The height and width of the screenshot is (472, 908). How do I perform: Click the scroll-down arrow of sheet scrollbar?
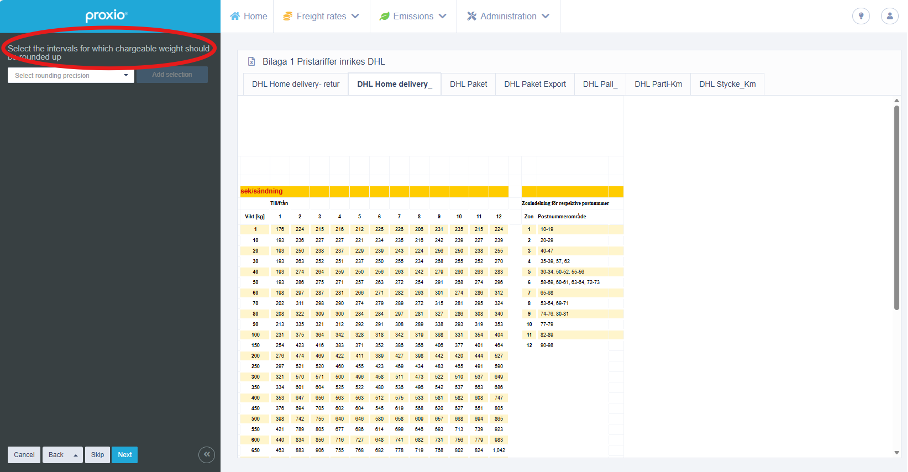click(x=896, y=453)
